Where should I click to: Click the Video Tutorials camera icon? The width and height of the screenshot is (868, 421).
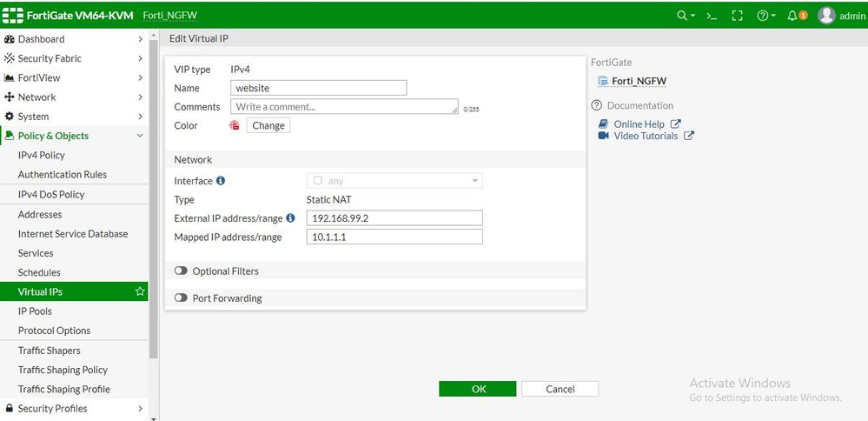click(603, 136)
